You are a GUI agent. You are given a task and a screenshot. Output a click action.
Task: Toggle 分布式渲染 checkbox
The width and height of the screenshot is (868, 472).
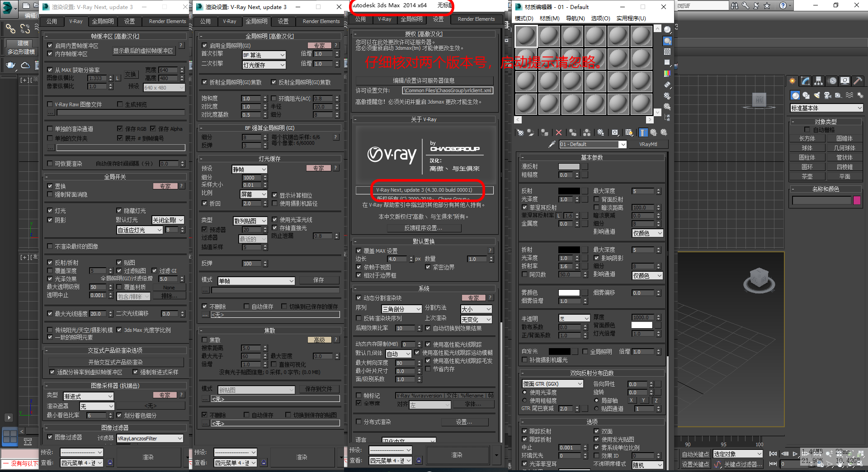359,422
